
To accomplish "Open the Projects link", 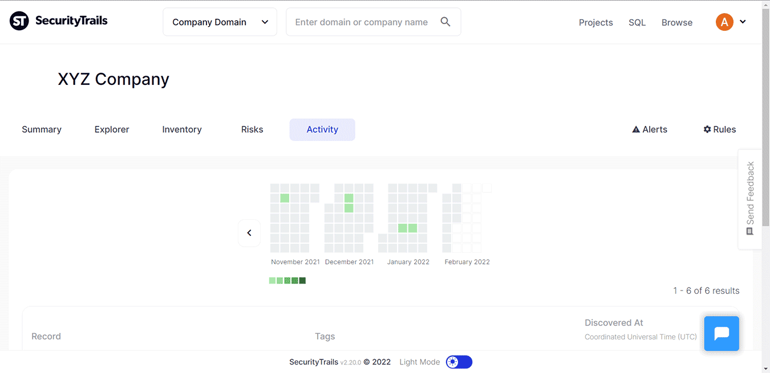I will [596, 23].
